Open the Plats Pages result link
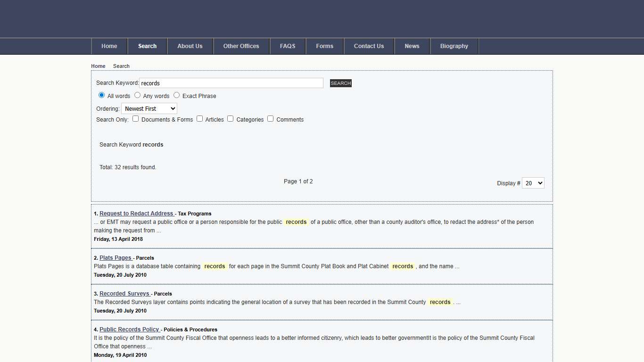Screen dimensions: 644x362 [116, 258]
